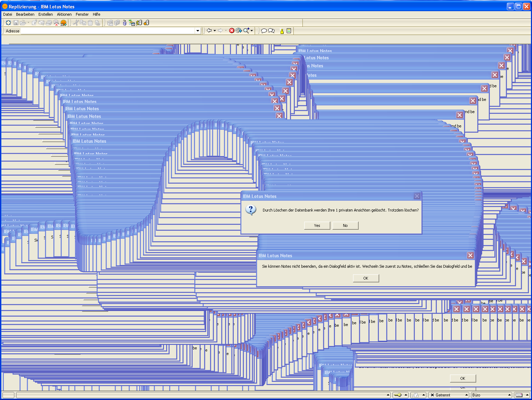Open the Getrennt connection status popup

coord(448,395)
